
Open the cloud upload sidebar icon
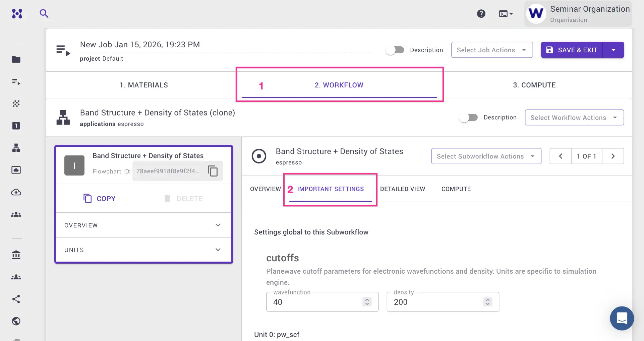16,192
